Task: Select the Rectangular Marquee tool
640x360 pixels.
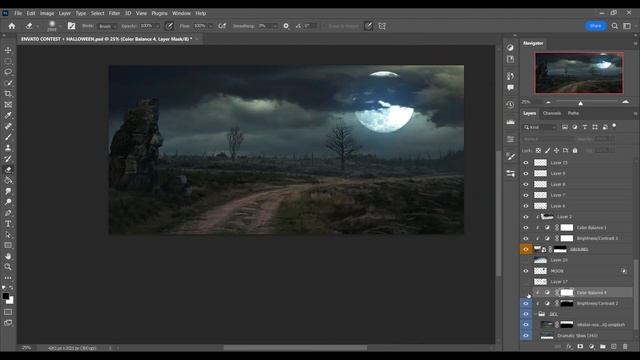Action: pyautogui.click(x=8, y=61)
